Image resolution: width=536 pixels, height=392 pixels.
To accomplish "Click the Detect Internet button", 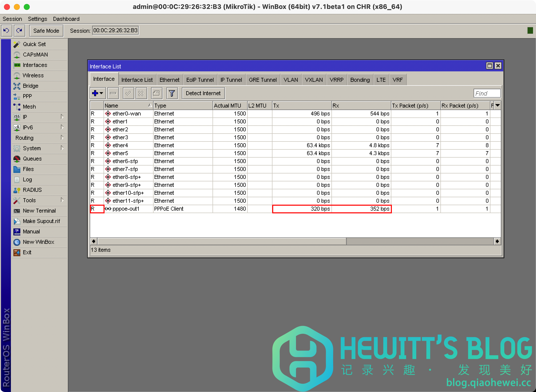I will coord(203,93).
